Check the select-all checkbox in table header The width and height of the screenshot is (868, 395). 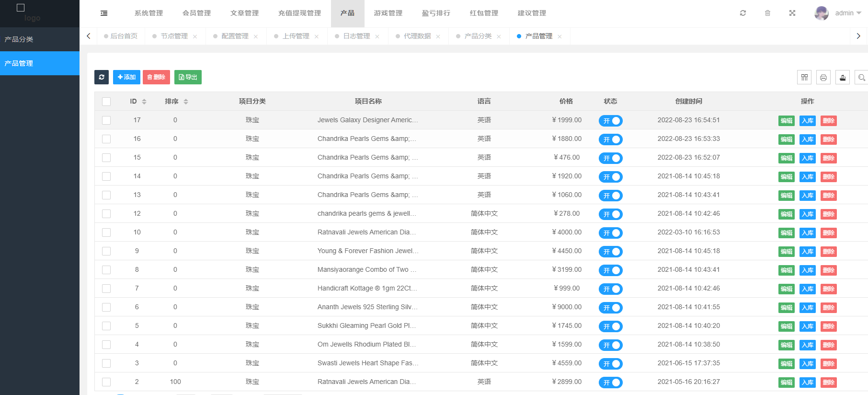[x=106, y=102]
